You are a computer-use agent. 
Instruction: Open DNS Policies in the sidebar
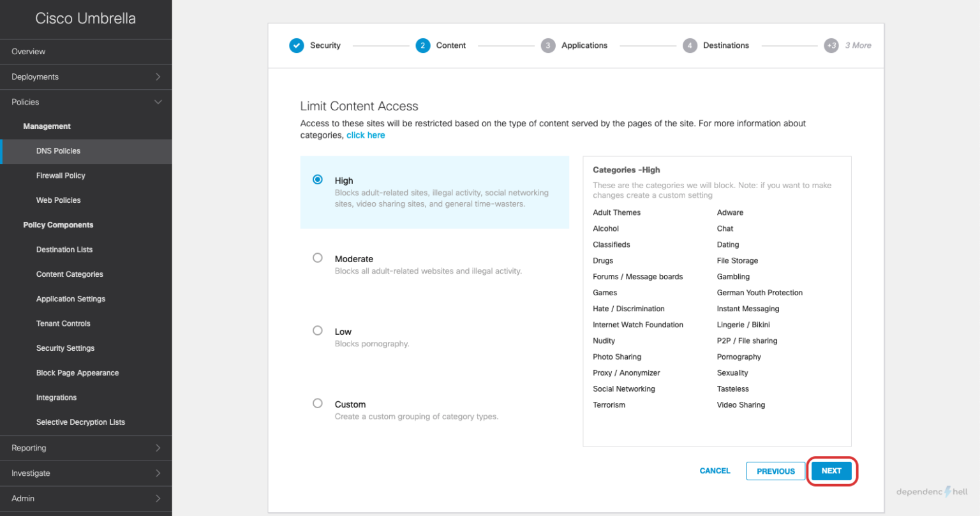[x=85, y=151]
